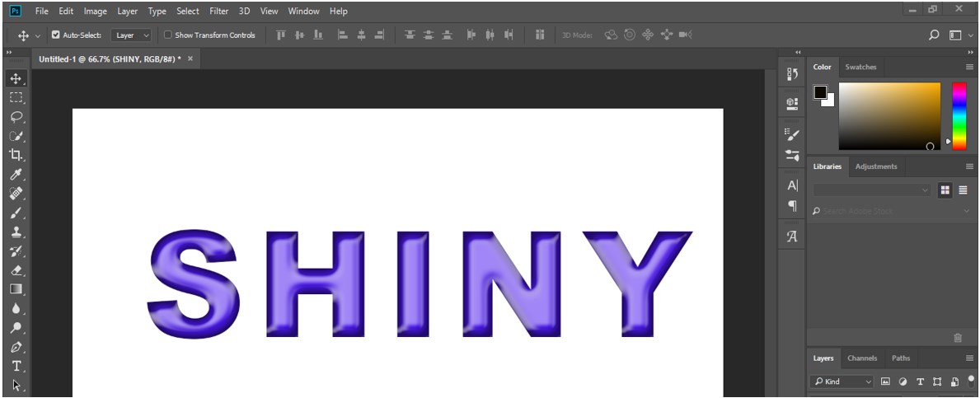Open the Brush Settings panel icon
The image size is (980, 398).
792,133
